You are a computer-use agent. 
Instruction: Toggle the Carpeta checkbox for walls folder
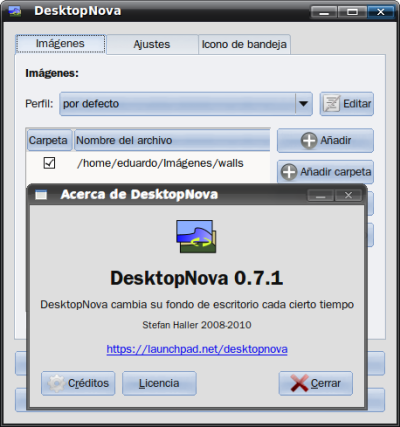tap(49, 163)
